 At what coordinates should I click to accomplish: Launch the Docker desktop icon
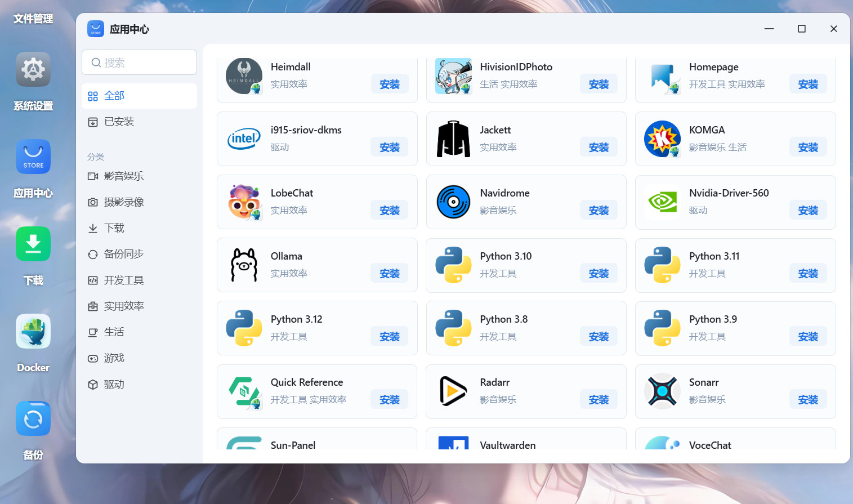[x=33, y=331]
